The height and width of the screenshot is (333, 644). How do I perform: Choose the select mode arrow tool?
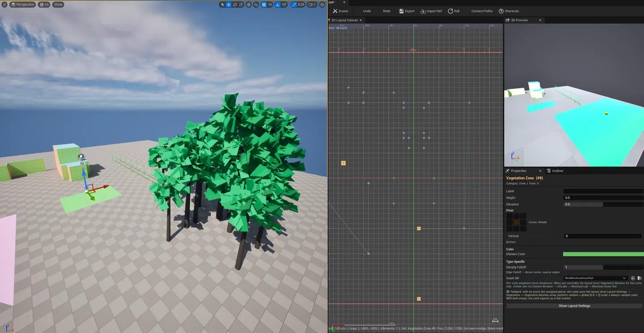[222, 4]
